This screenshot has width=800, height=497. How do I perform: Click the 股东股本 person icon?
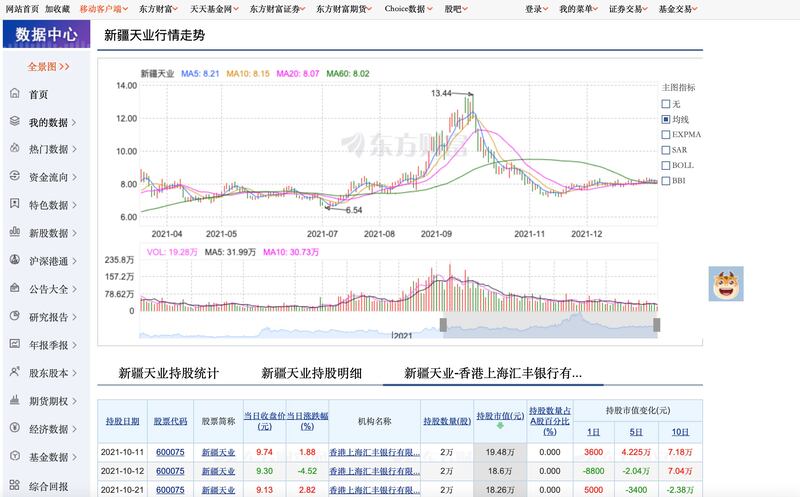click(15, 372)
